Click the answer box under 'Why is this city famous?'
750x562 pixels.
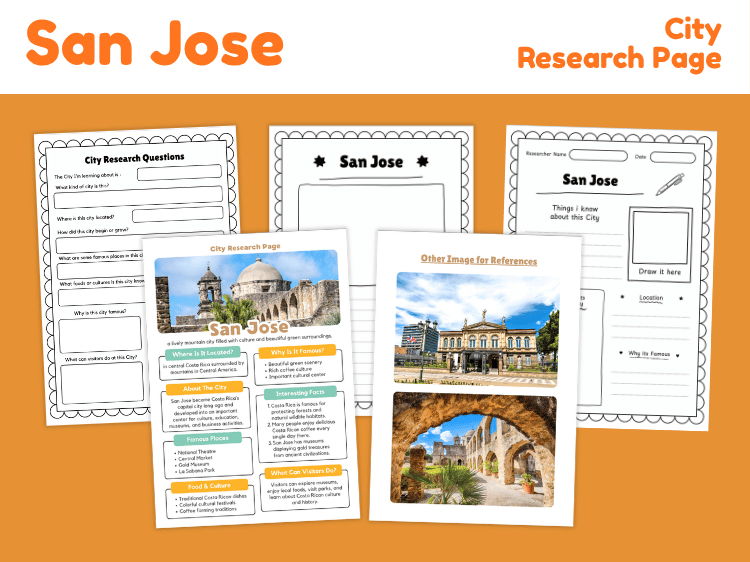click(x=100, y=334)
